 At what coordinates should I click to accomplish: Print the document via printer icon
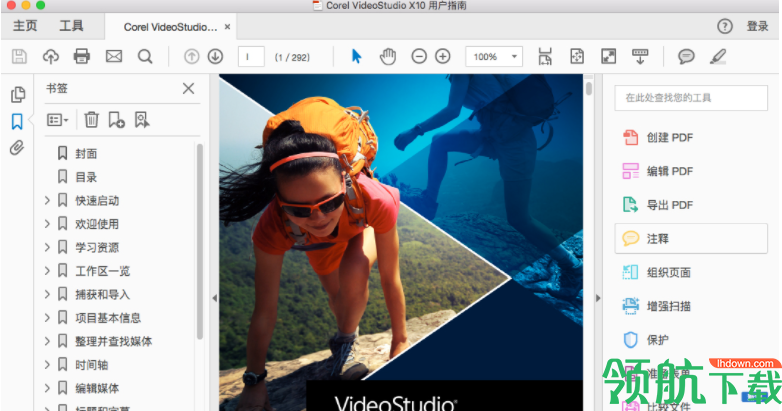[x=82, y=56]
